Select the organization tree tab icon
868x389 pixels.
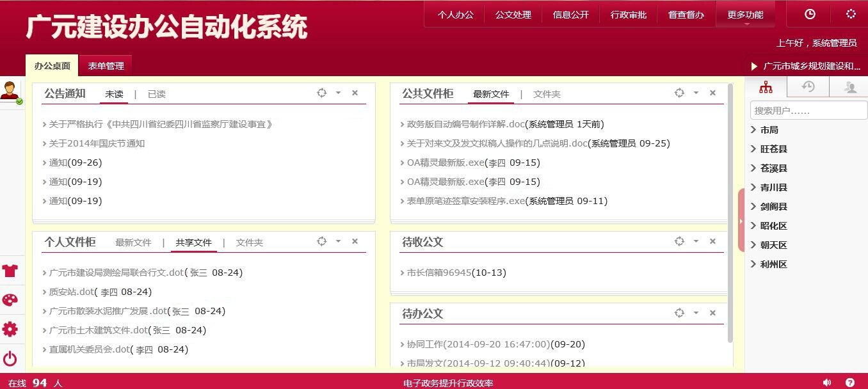click(766, 88)
